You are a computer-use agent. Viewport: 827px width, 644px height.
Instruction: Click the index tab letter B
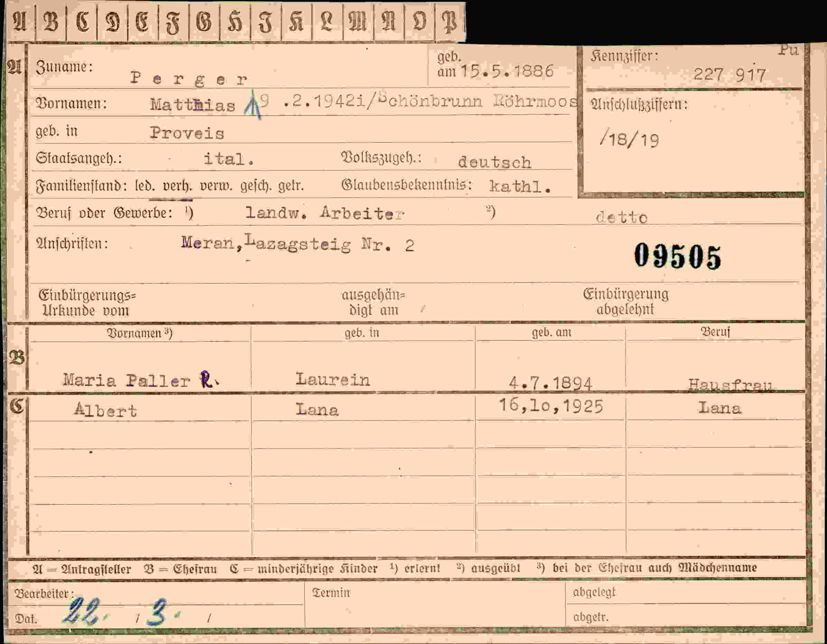click(51, 21)
